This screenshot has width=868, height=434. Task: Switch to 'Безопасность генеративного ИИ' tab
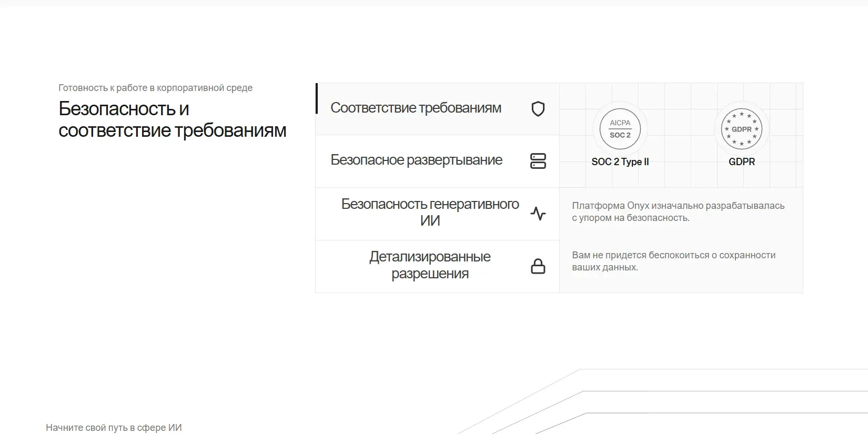(437, 214)
